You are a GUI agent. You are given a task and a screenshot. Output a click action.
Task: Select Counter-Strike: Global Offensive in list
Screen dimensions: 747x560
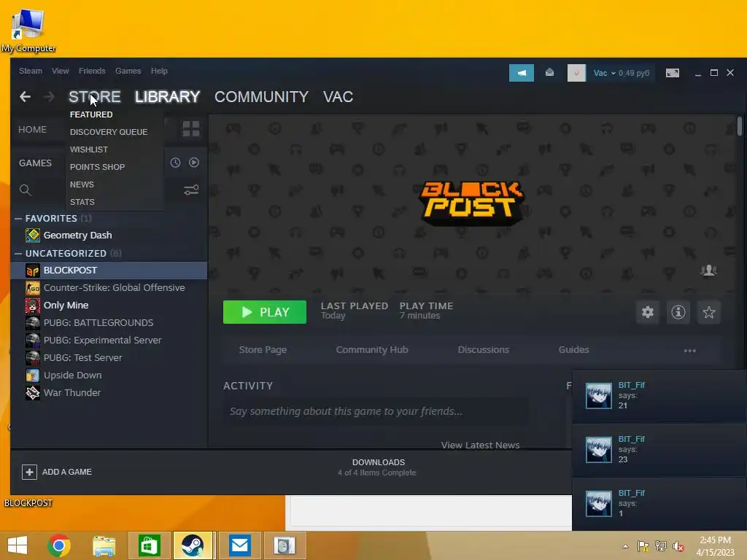pos(109,287)
